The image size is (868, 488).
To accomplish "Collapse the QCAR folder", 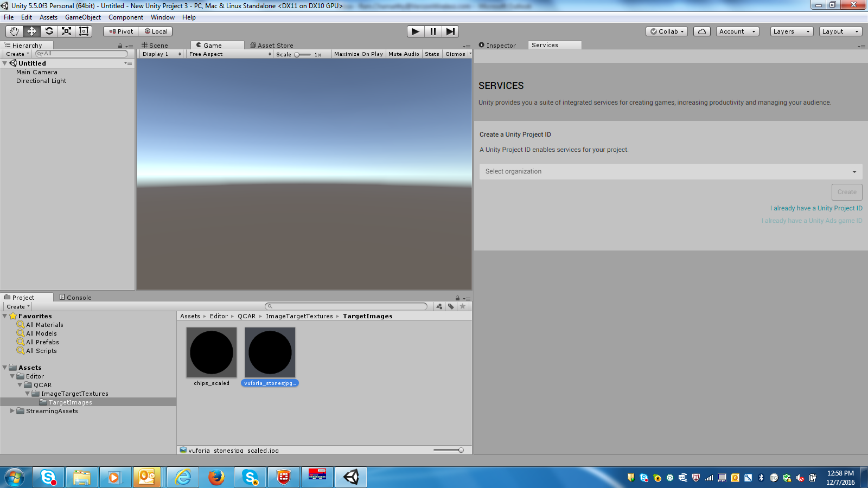I will tap(20, 385).
